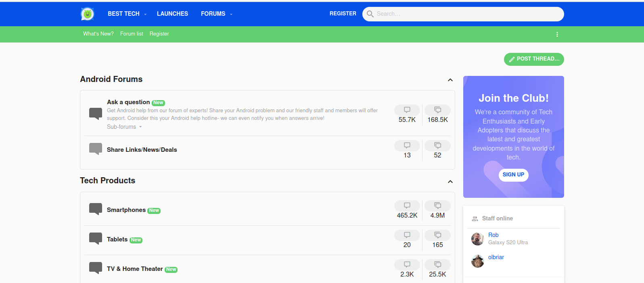
Task: Click the Tablets forum bubble icon
Action: (x=96, y=238)
